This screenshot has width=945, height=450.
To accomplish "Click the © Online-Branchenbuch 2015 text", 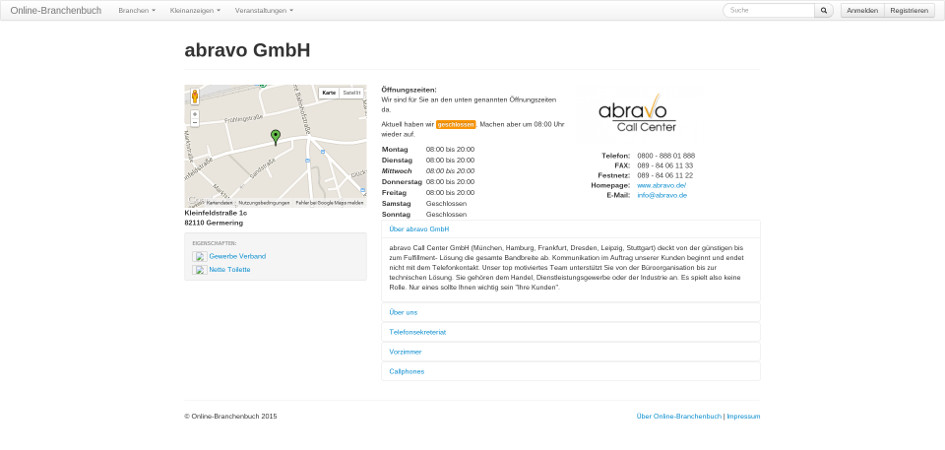I will pyautogui.click(x=231, y=416).
